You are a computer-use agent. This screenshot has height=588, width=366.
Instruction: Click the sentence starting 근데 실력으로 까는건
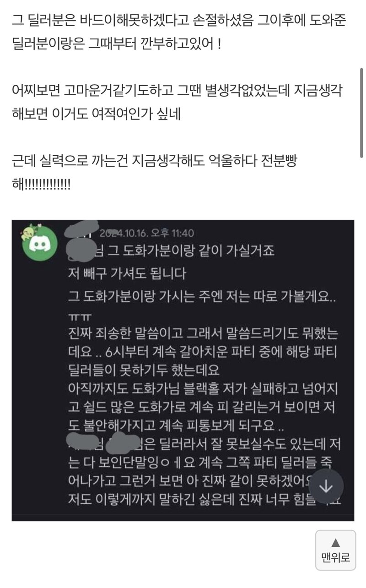point(155,161)
